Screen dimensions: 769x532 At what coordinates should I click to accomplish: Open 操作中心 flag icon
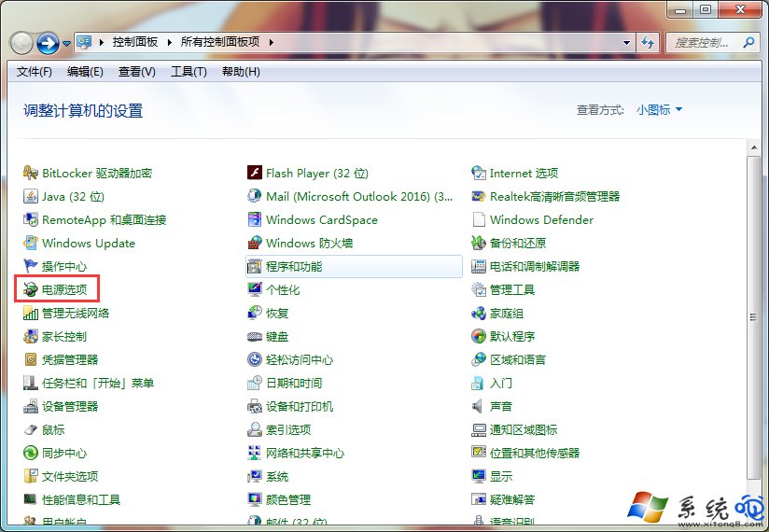[x=31, y=266]
